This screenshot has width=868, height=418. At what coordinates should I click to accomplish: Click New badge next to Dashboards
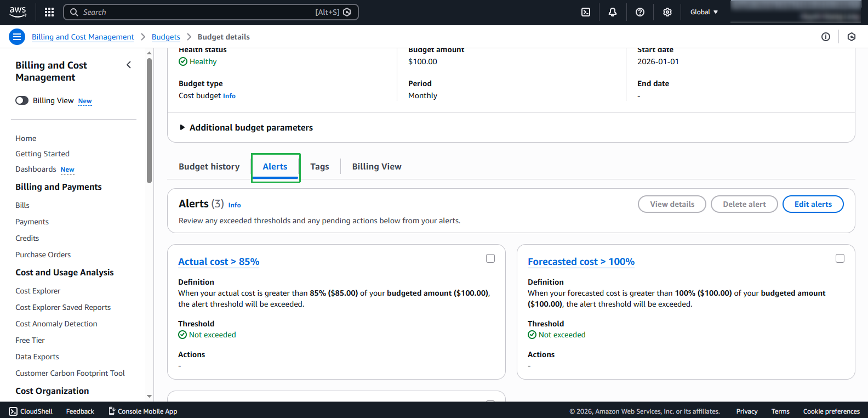67,170
